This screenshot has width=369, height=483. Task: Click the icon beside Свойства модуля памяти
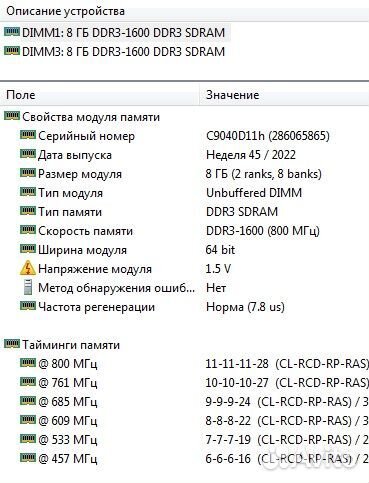click(12, 116)
